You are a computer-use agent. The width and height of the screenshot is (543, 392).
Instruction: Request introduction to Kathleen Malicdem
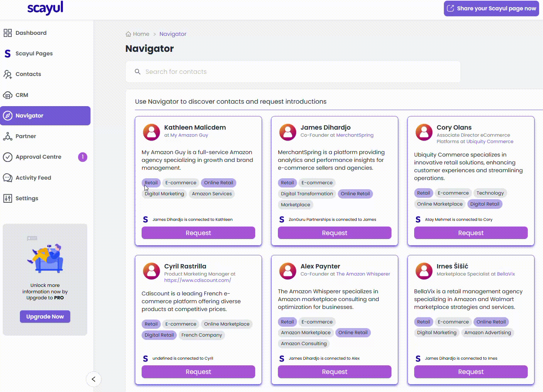pos(198,233)
